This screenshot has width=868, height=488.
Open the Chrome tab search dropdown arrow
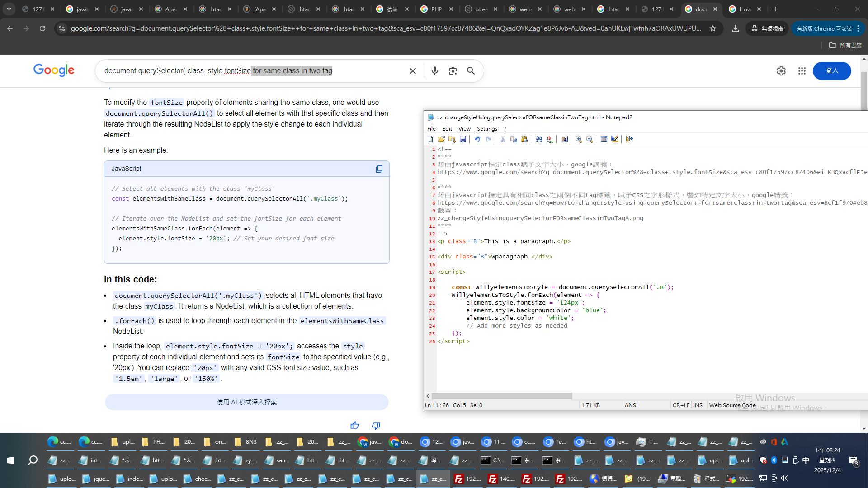[9, 9]
